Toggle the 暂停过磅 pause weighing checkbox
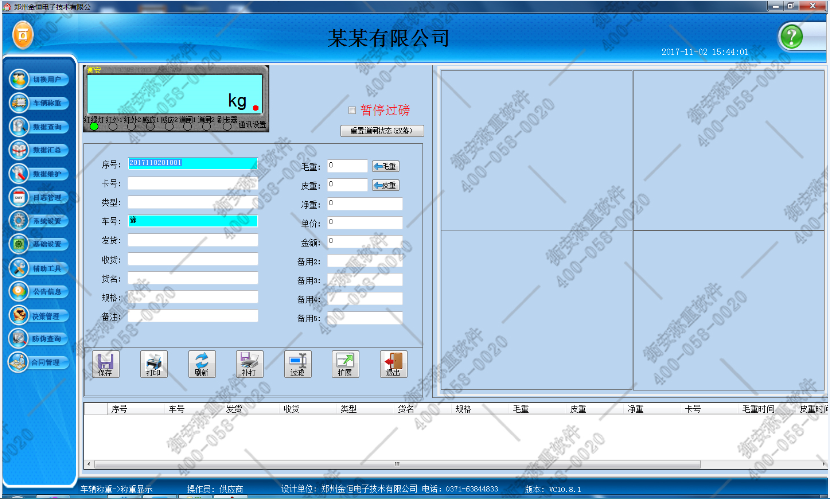830x499 pixels. tap(351, 110)
